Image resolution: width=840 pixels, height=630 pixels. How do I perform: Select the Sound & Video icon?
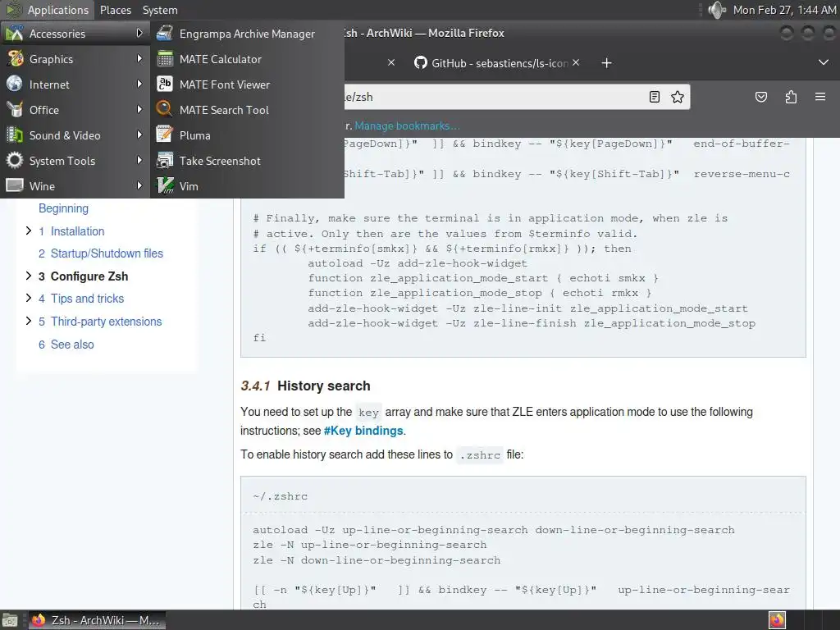click(15, 135)
